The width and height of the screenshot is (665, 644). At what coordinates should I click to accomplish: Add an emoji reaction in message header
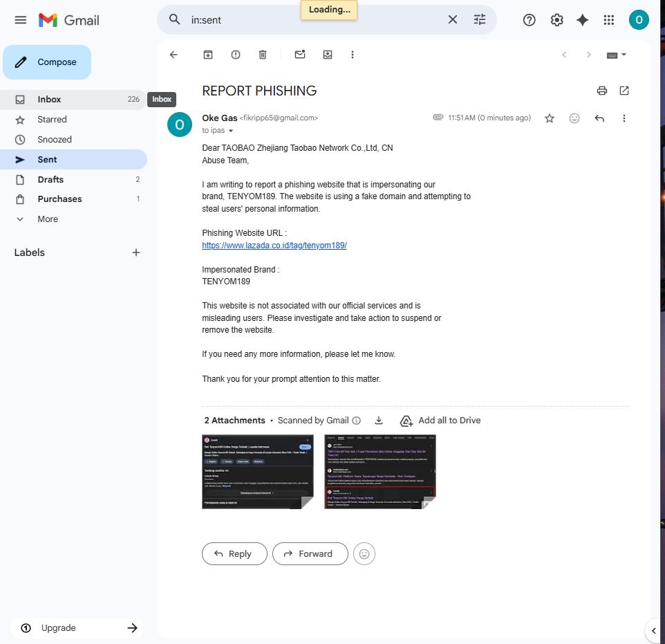tap(574, 118)
